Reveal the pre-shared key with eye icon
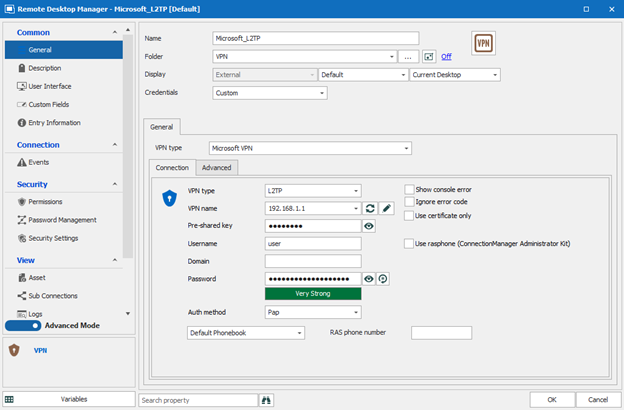624x410 pixels. (x=370, y=226)
